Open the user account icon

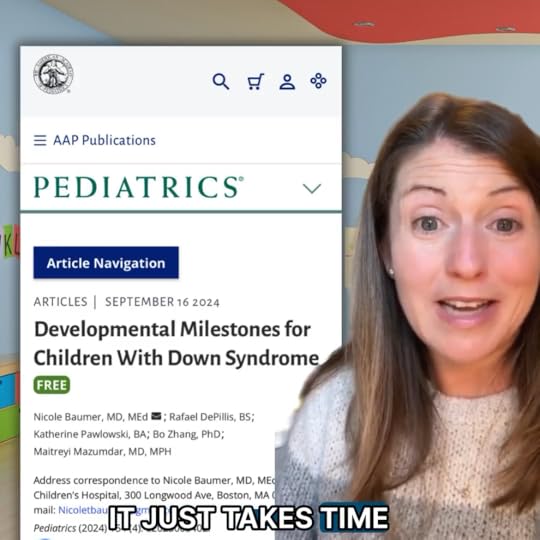[287, 82]
